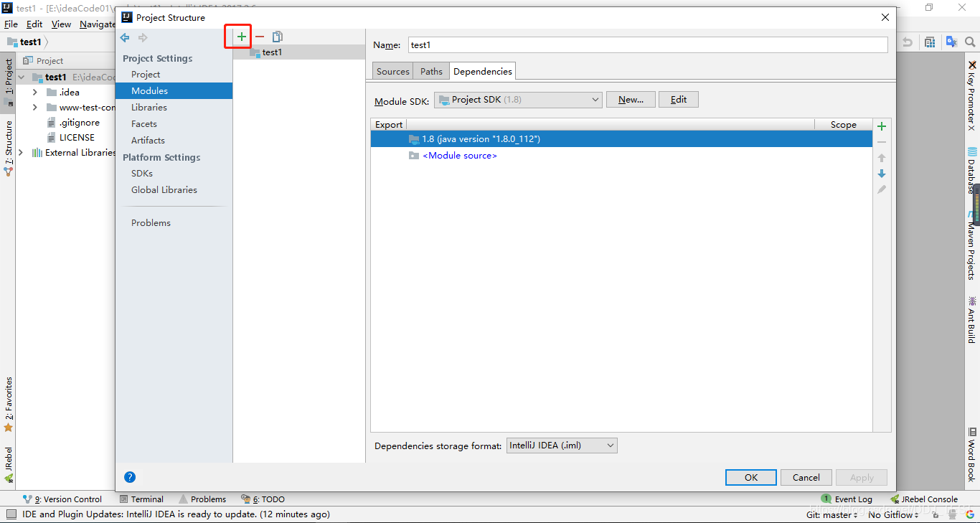Open the JRebel Console
980x523 pixels.
point(924,499)
